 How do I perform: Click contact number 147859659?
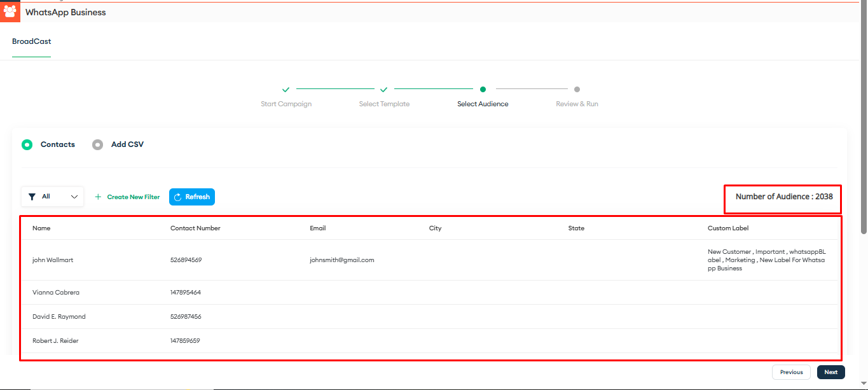(185, 341)
